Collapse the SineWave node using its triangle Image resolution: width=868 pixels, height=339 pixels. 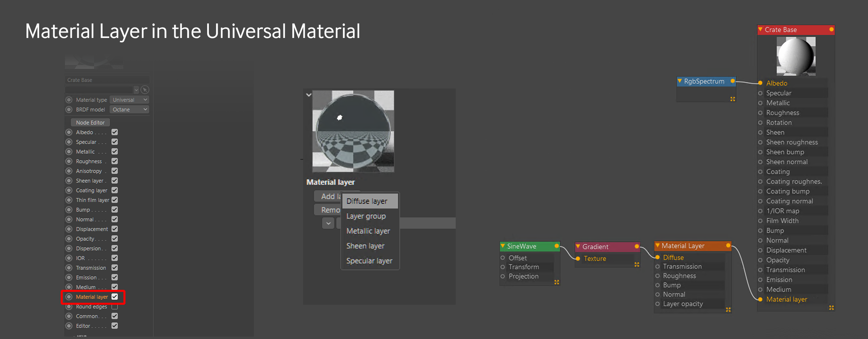503,246
